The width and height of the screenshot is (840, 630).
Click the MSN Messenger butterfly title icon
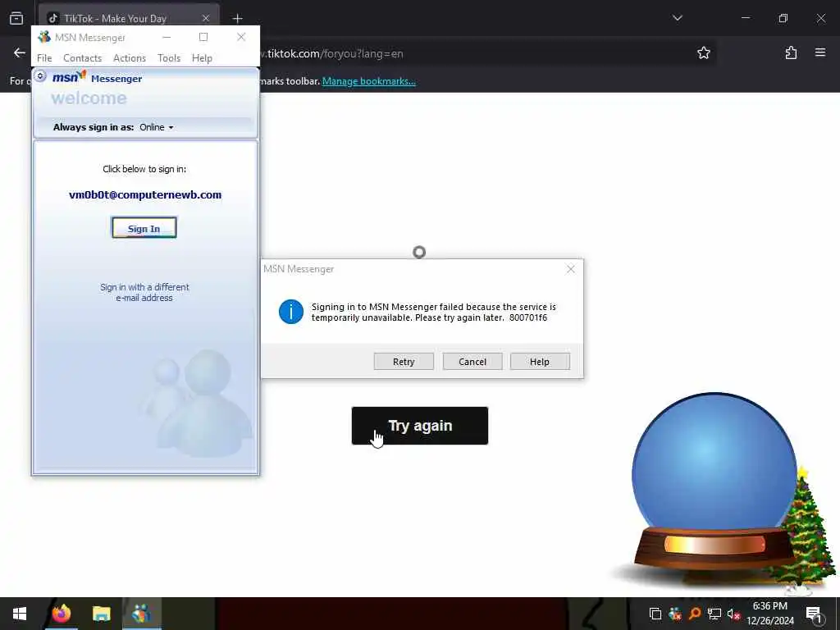[x=44, y=37]
